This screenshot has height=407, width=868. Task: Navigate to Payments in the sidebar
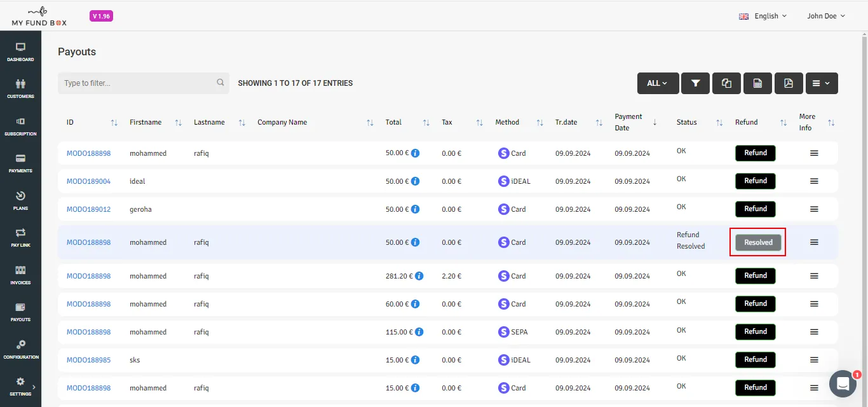20,163
